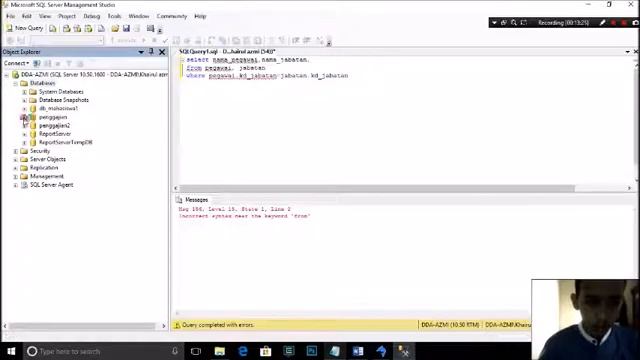640x360 pixels.
Task: Open the Help menu
Action: coord(200,16)
